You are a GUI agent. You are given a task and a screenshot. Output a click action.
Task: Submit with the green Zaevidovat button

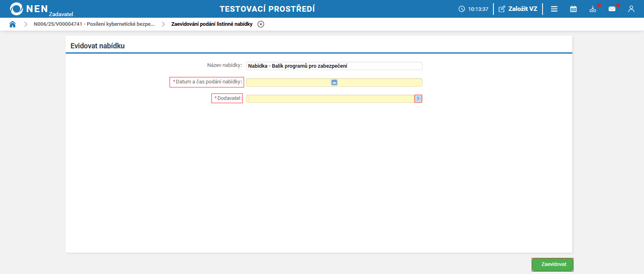553,264
